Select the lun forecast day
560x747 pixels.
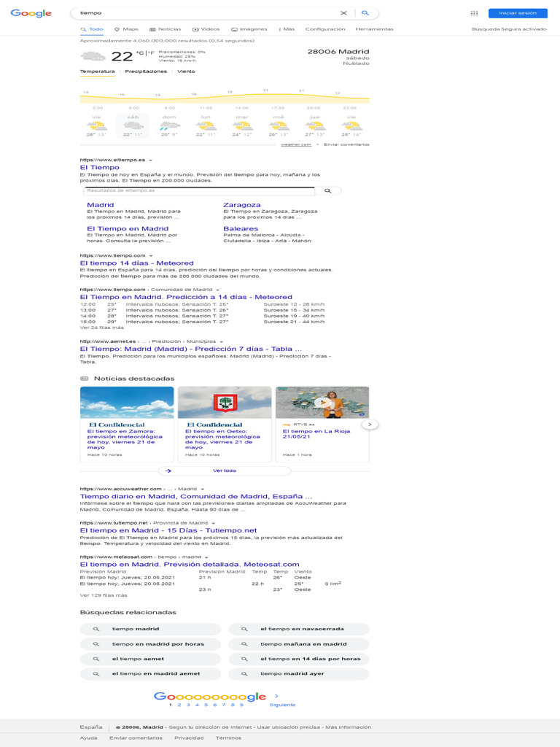(x=205, y=125)
